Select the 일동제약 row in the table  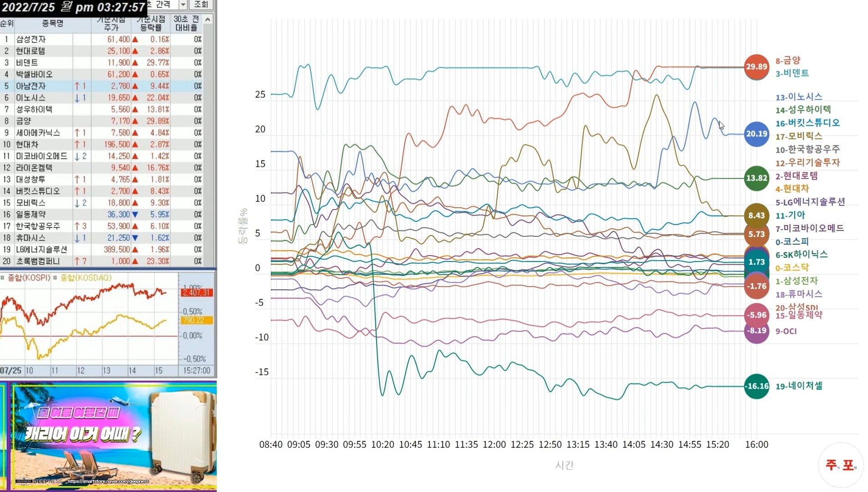point(101,215)
